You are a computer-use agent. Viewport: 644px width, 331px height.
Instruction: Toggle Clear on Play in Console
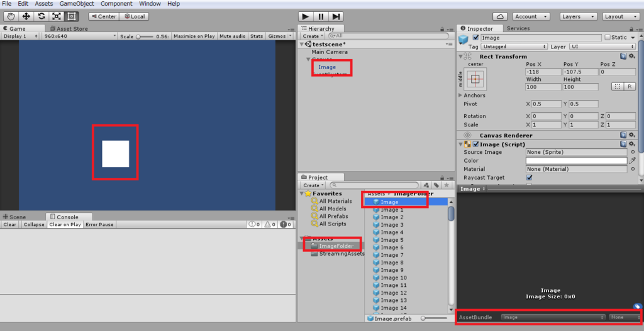click(65, 224)
